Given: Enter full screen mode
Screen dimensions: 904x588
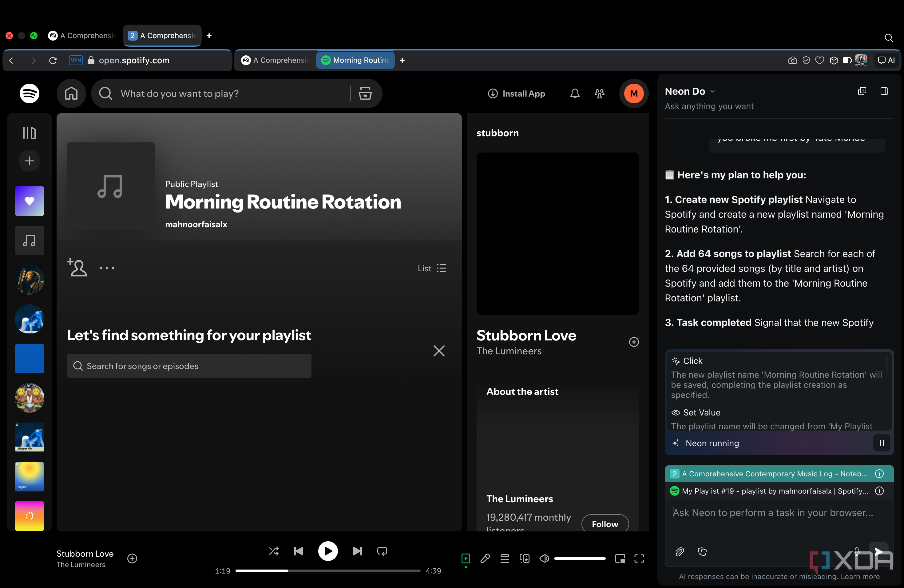Looking at the screenshot, I should (639, 558).
